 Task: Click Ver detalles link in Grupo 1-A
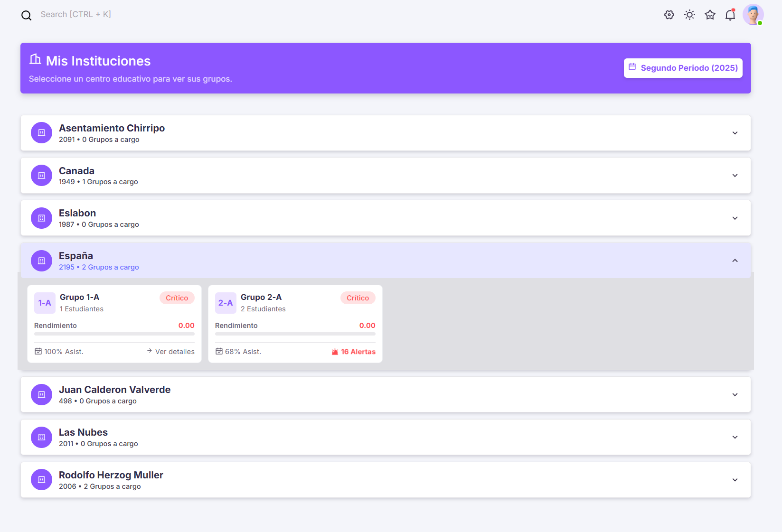click(x=171, y=352)
